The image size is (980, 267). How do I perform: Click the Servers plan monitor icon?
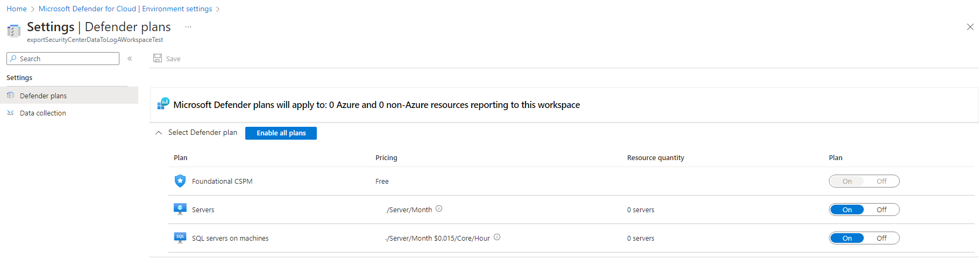[x=180, y=210]
